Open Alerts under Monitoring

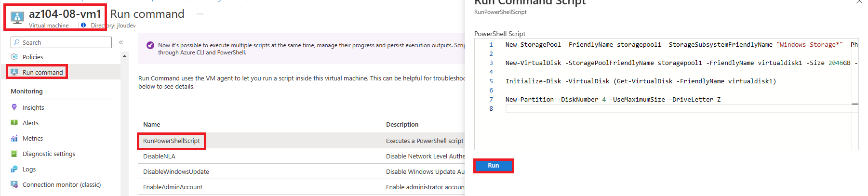(x=30, y=123)
